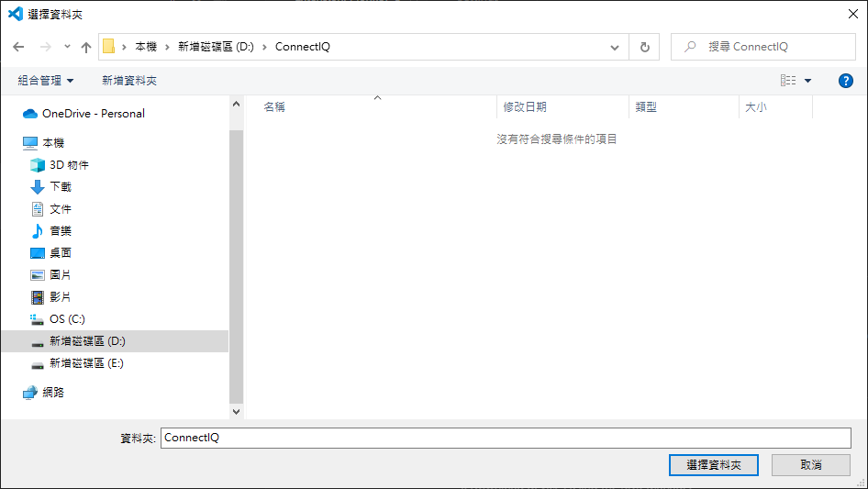Click the 新增磁碟區 (E:) drive icon
The image size is (868, 489).
pos(37,365)
